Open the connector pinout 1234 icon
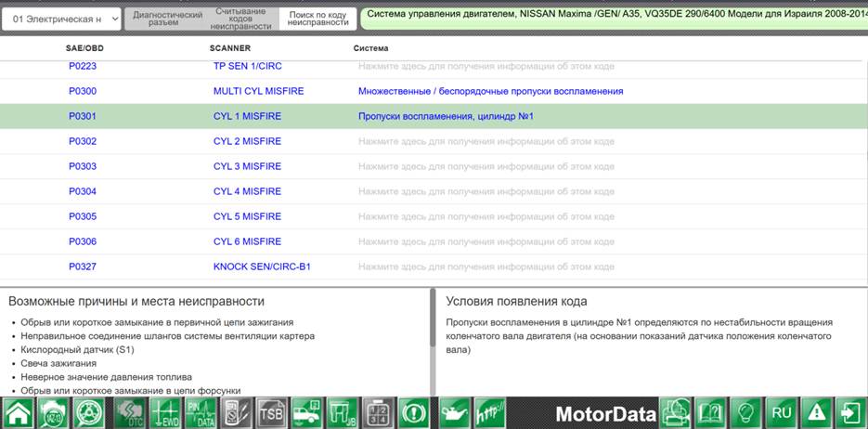Viewport: 868px width, 429px height. point(378,413)
